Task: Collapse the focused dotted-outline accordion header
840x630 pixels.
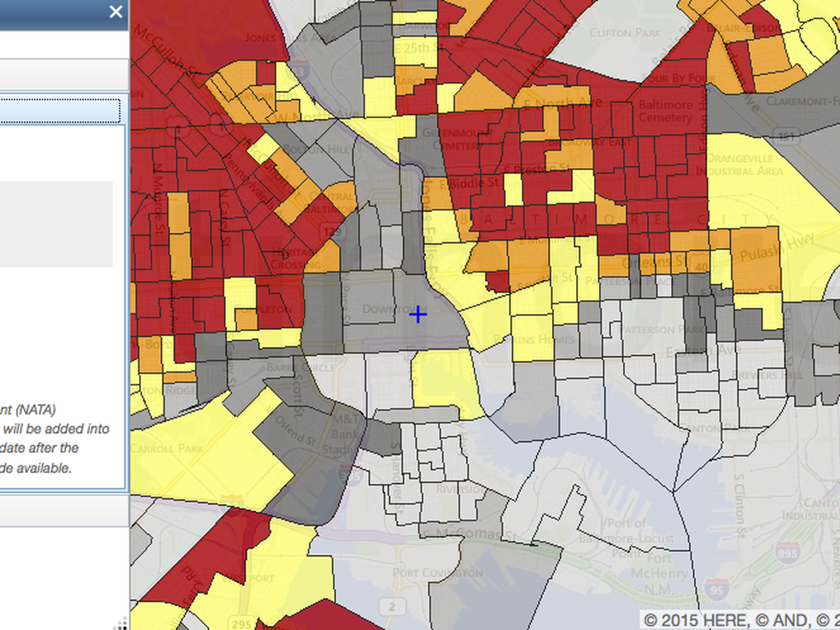Action: click(x=60, y=110)
